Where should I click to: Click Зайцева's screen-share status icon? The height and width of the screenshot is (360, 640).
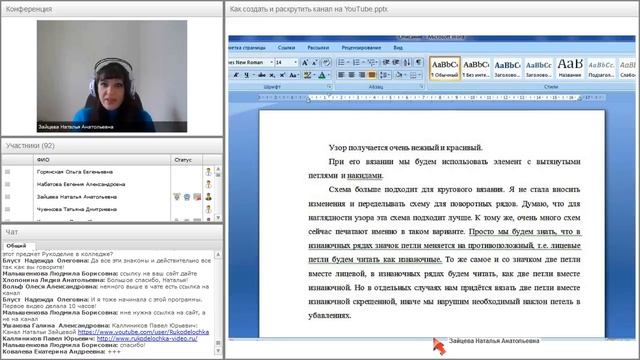point(197,197)
